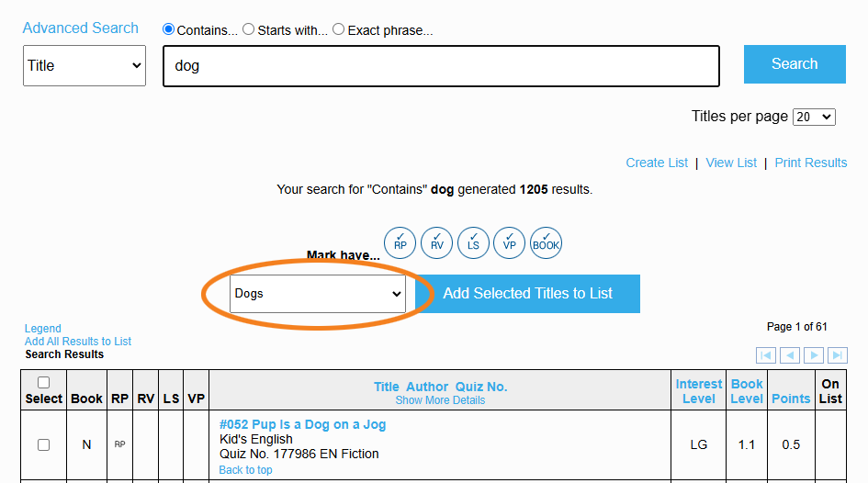Expand the Dogs list dropdown

pos(318,294)
